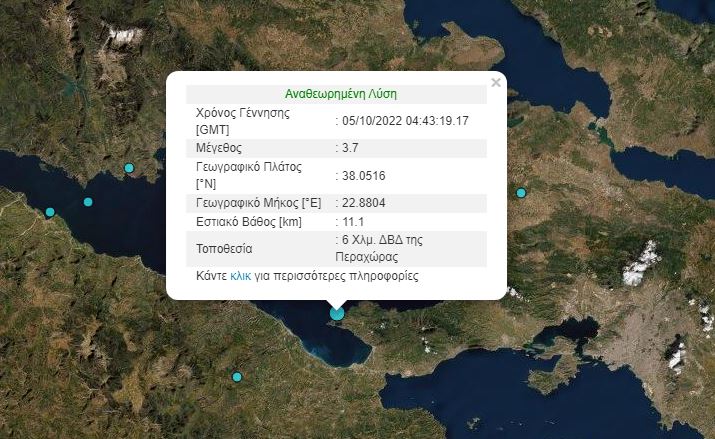
Task: Click the westernmost earthquake marker on the coastline
Action: pyautogui.click(x=50, y=212)
